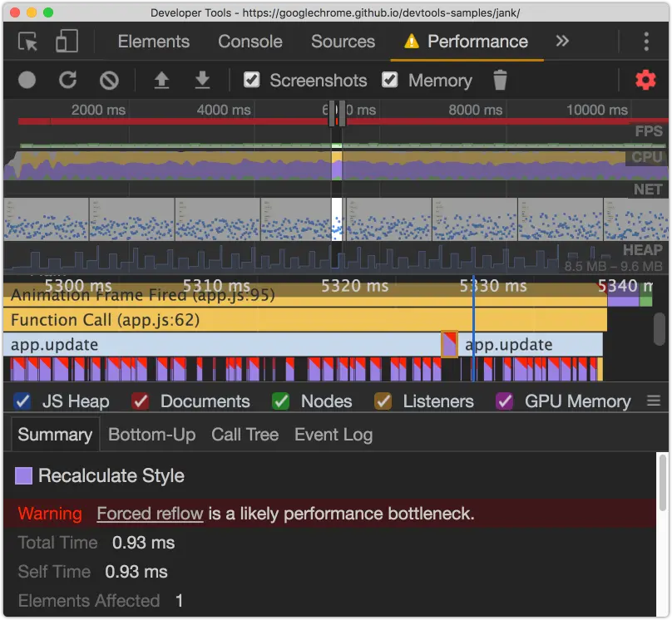Follow the Forced reflow link
Image resolution: width=672 pixels, height=620 pixels.
click(150, 514)
